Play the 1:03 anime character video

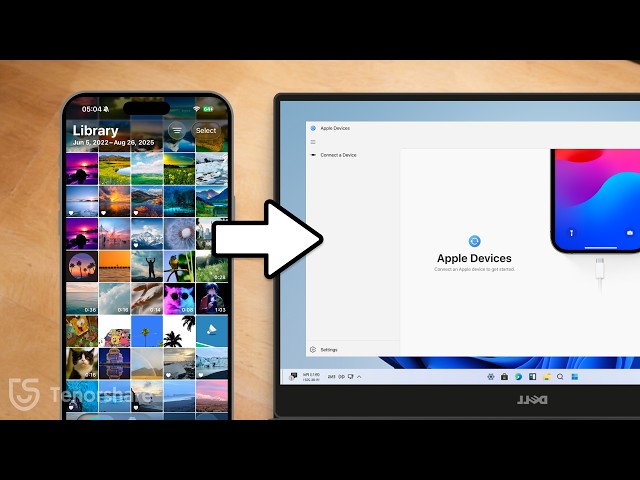pyautogui.click(x=212, y=298)
